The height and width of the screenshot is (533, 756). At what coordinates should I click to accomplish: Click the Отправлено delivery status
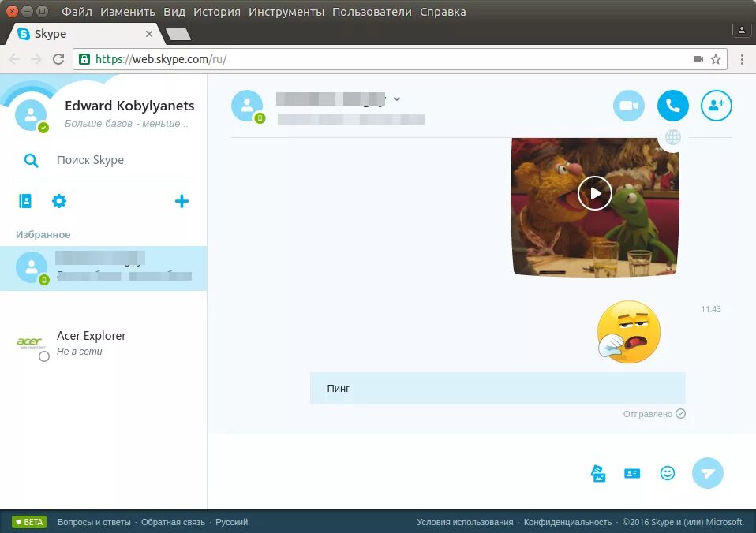coord(653,414)
